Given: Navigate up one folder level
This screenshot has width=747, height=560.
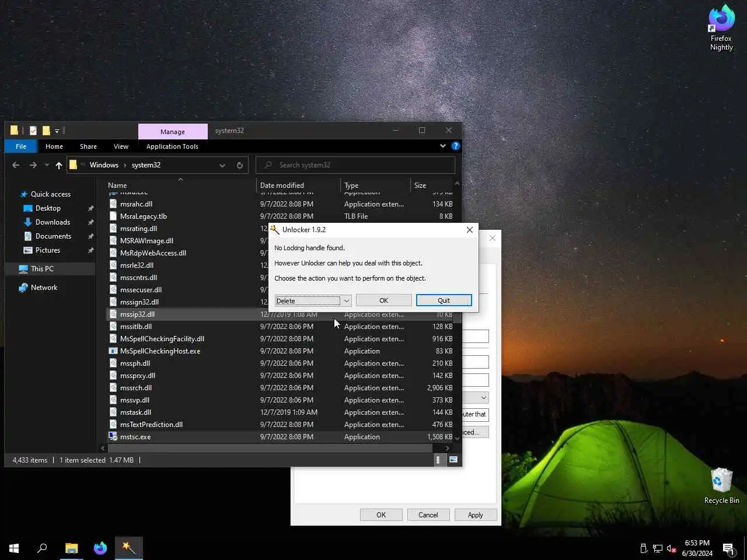Looking at the screenshot, I should (59, 165).
